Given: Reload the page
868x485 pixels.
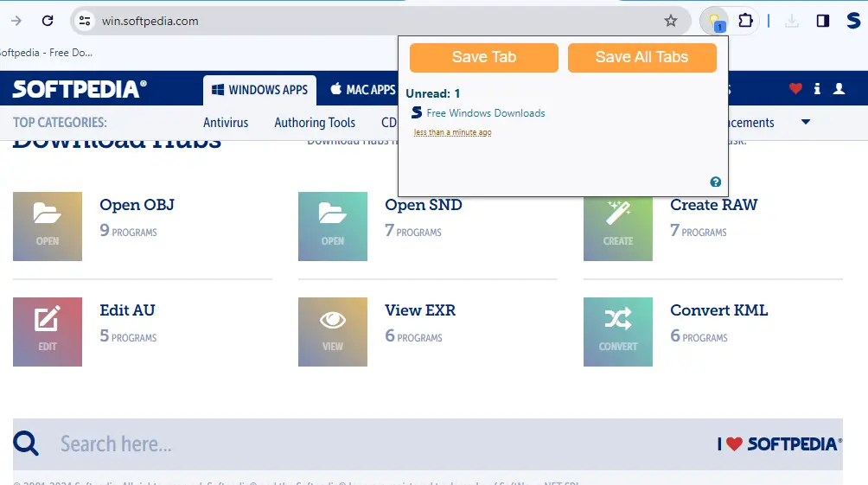Looking at the screenshot, I should coord(48,21).
